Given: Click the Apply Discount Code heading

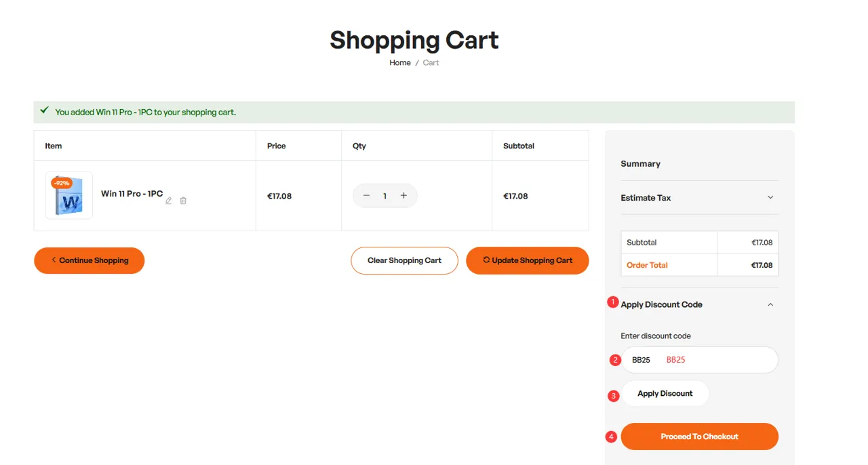Looking at the screenshot, I should tap(662, 304).
